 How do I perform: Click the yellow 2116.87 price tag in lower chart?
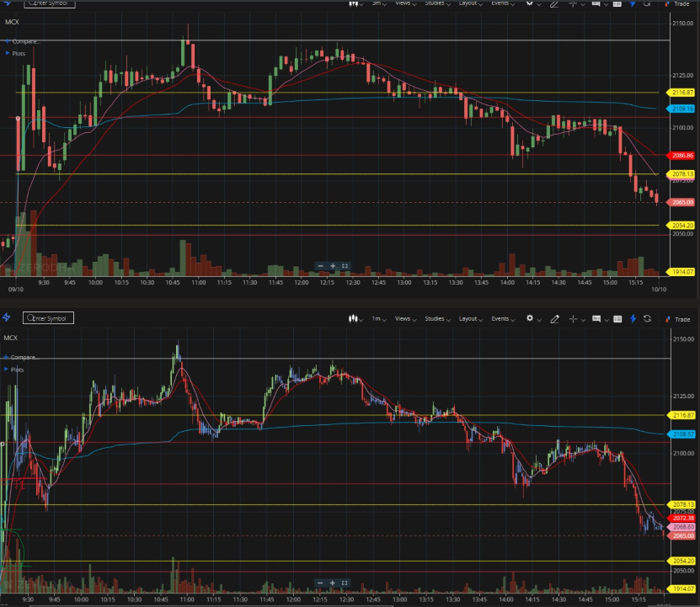click(681, 415)
